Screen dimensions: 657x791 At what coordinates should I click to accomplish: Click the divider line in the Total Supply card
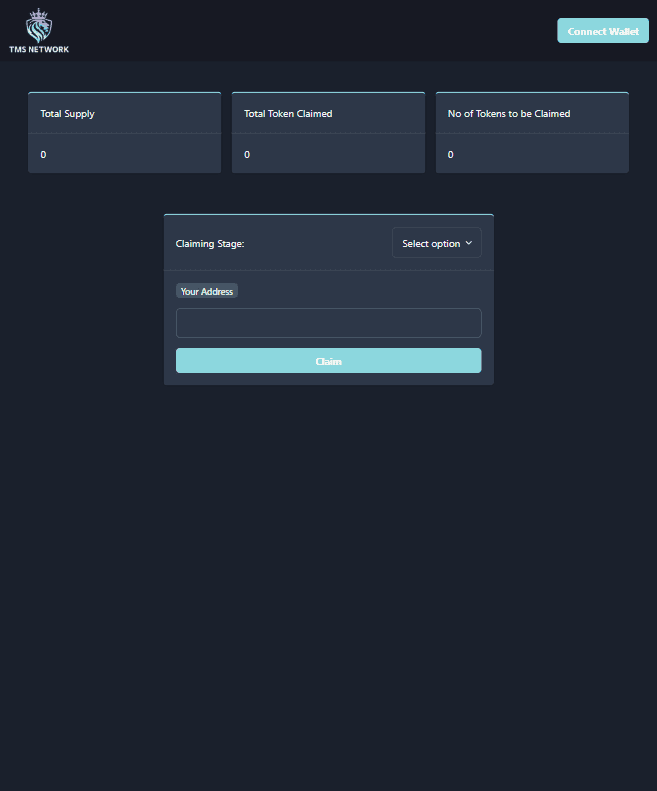click(124, 134)
